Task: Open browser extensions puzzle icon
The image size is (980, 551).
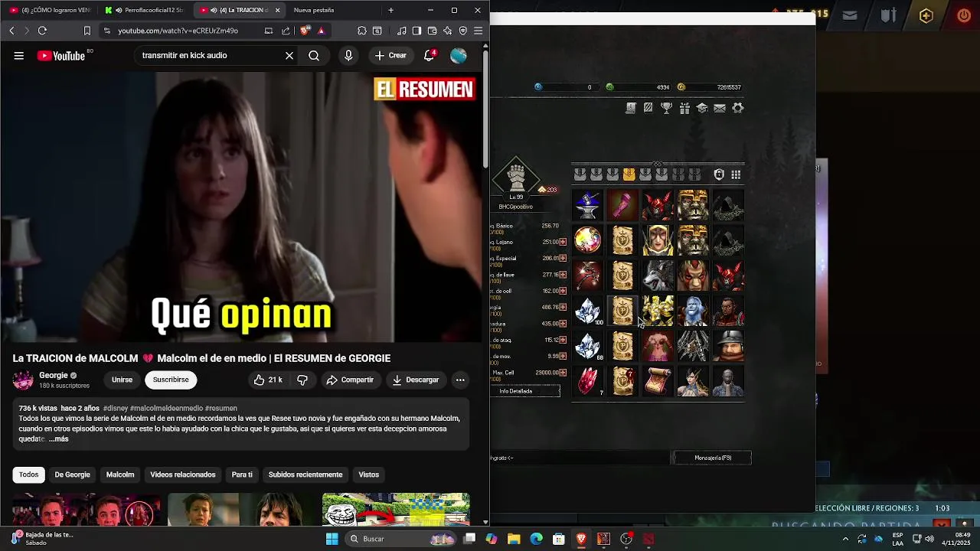Action: 362,31
